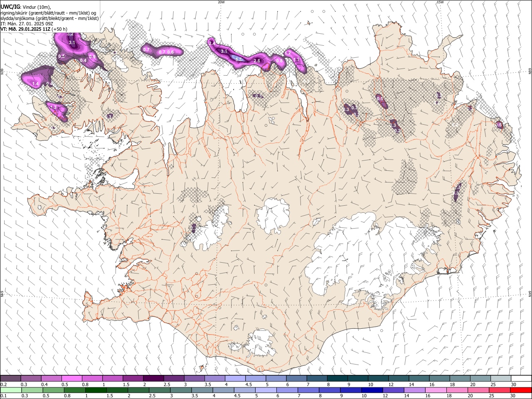Click the '2.6' precipitation value on the map
The image size is (532, 399).
(257, 61)
